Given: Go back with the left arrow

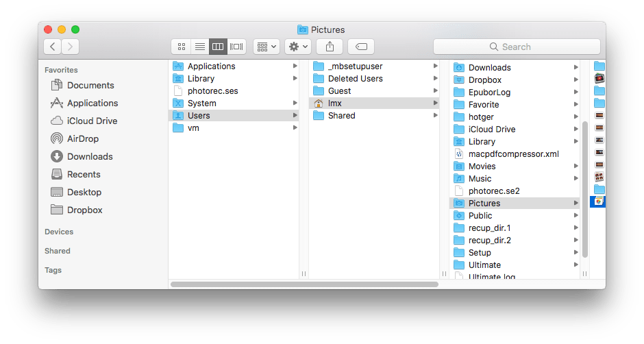Looking at the screenshot, I should tap(53, 47).
